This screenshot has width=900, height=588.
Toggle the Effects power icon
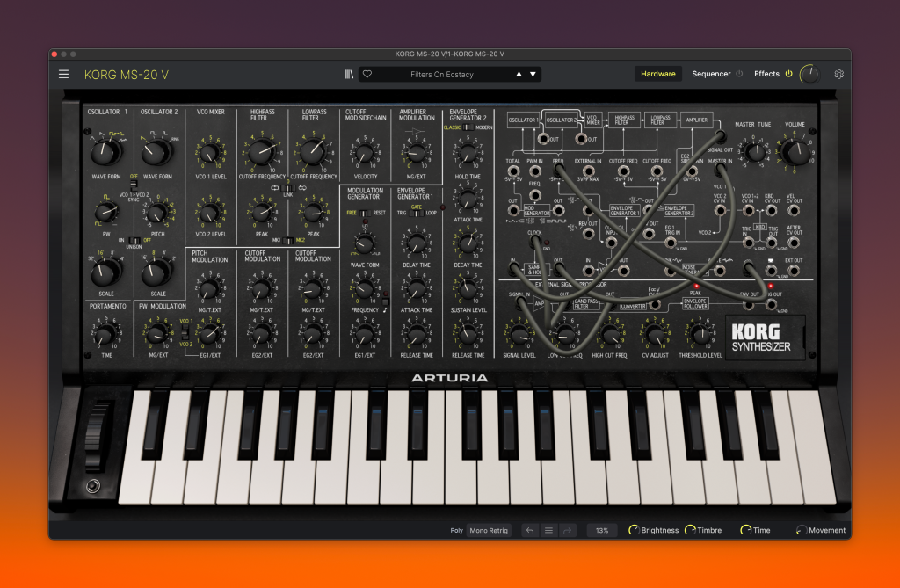click(x=788, y=75)
